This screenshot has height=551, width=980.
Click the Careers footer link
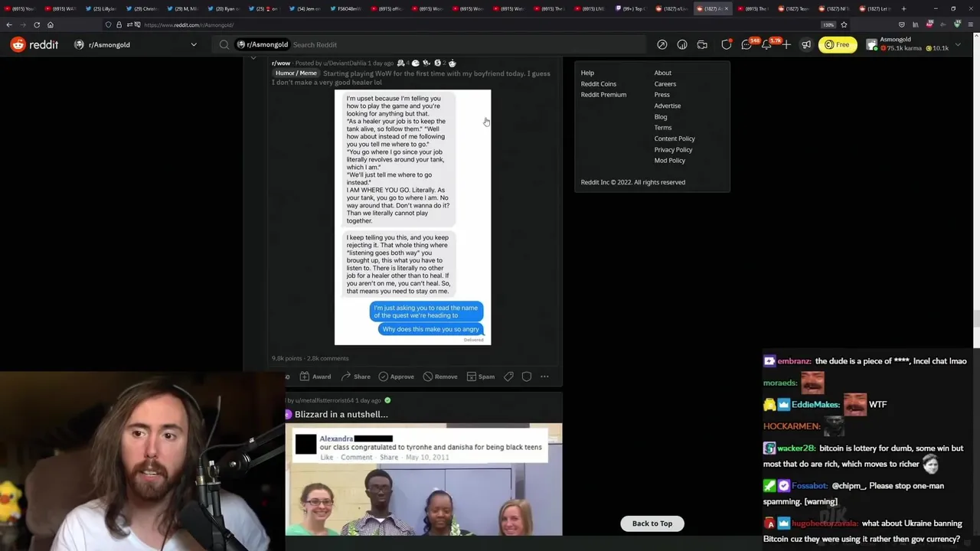click(665, 83)
